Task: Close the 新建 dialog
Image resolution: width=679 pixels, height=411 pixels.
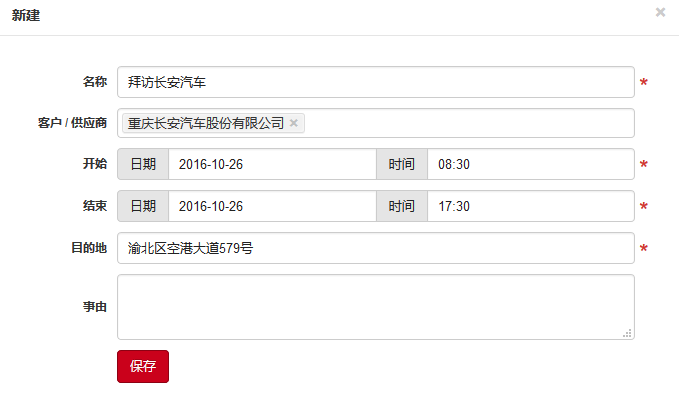Action: 660,12
